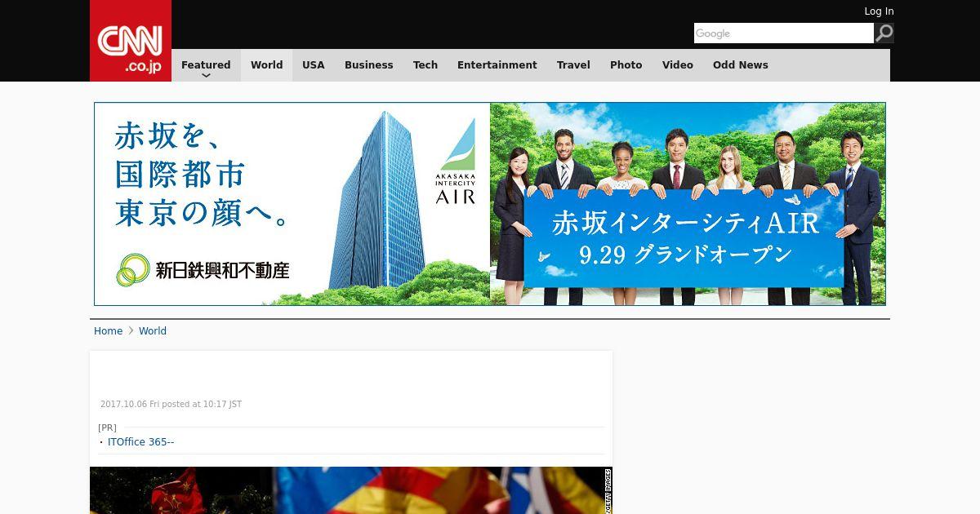This screenshot has width=980, height=514.
Task: Click the CNN.co.jp logo
Action: (131, 41)
